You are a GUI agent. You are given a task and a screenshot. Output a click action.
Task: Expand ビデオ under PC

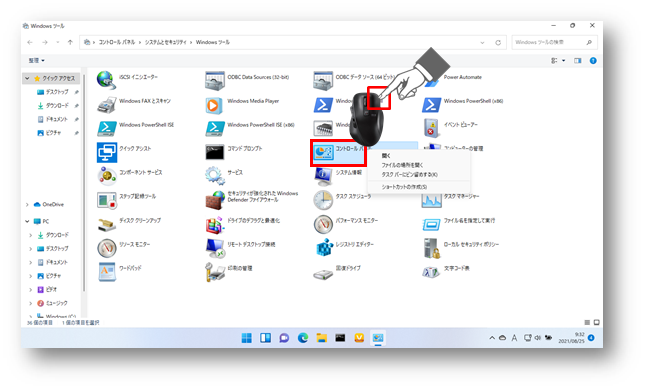30,290
